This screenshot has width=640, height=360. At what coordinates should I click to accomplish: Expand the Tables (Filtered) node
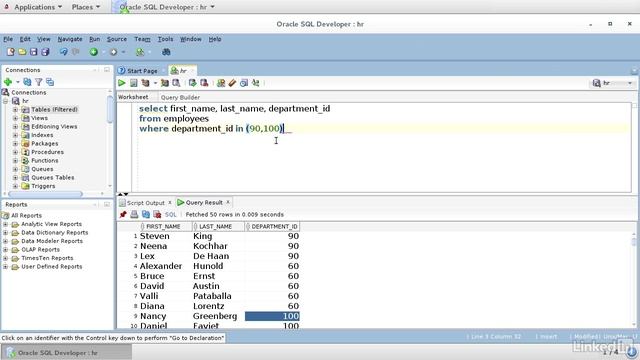pos(15,109)
